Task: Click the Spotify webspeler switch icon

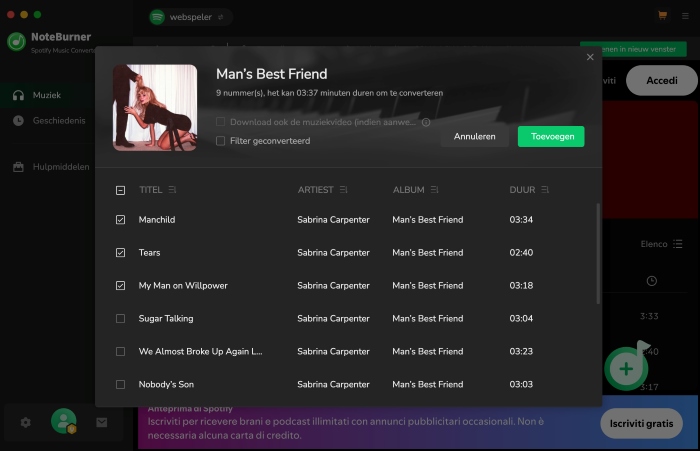Action: [x=221, y=17]
